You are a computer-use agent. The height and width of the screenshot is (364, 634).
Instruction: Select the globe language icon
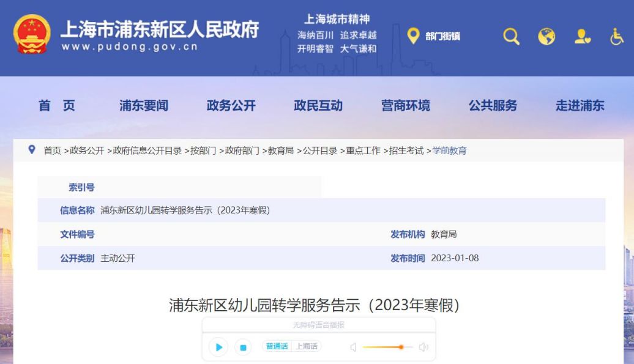click(546, 37)
